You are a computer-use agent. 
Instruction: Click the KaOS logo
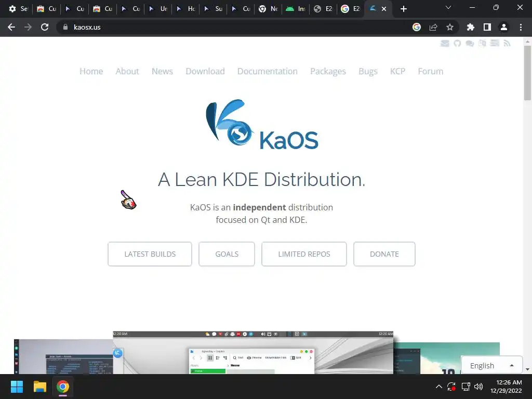(x=262, y=125)
